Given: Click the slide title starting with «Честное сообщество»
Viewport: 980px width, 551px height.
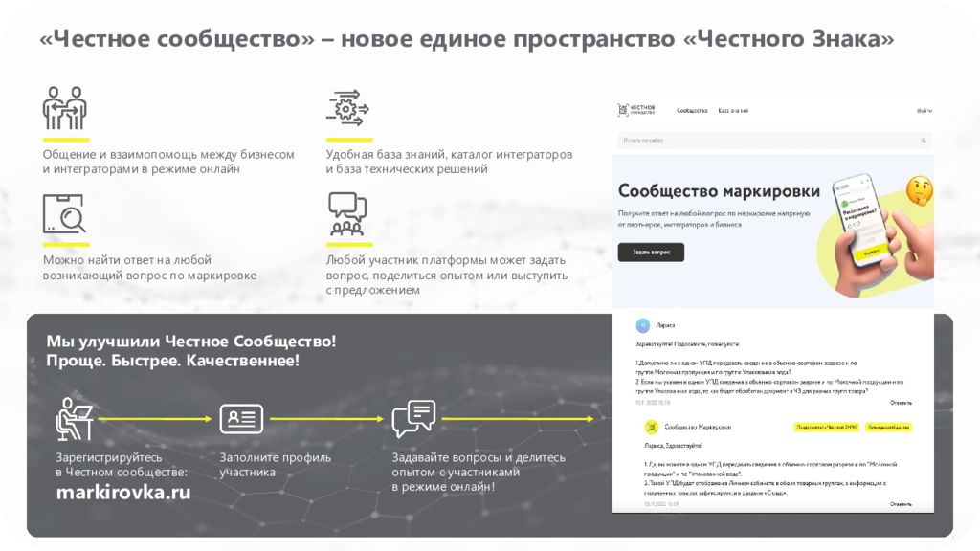Looking at the screenshot, I should click(x=467, y=38).
